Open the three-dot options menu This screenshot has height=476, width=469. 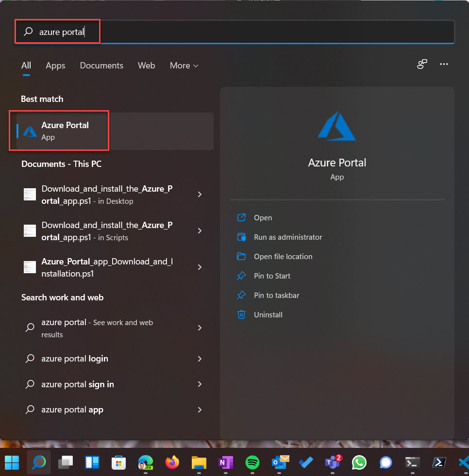[443, 65]
